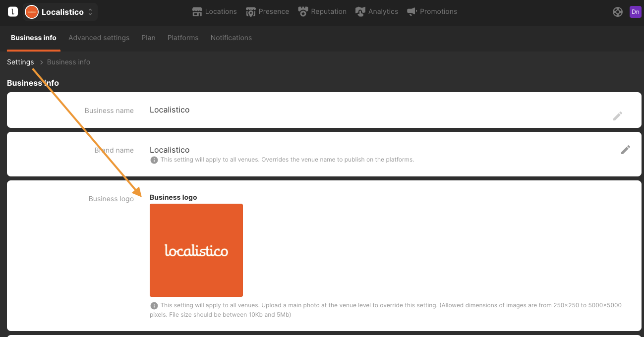Viewport: 644px width, 337px height.
Task: Click the Localistico app logo icon
Action: click(13, 11)
